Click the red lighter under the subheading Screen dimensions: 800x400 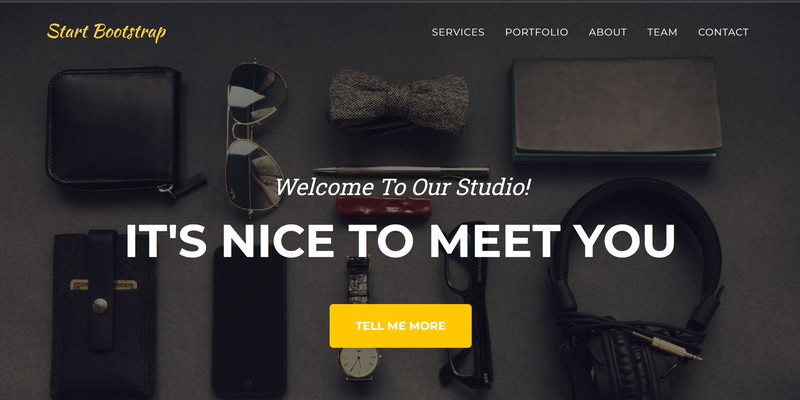[x=384, y=207]
